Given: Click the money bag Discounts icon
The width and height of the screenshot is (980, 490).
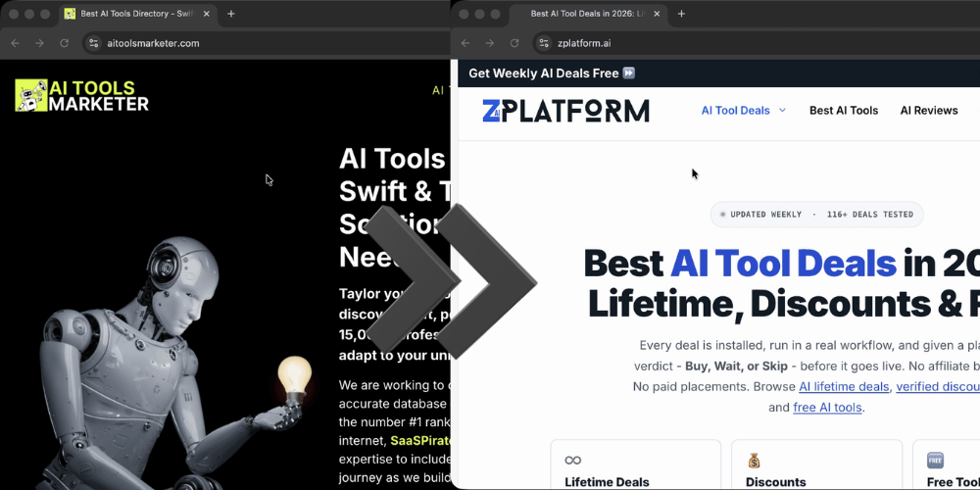Looking at the screenshot, I should coord(754,461).
